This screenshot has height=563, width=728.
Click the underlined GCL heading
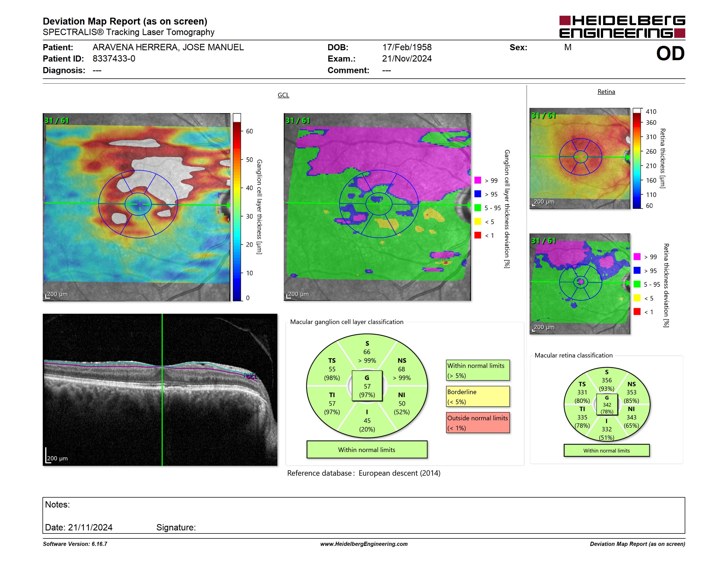[283, 95]
